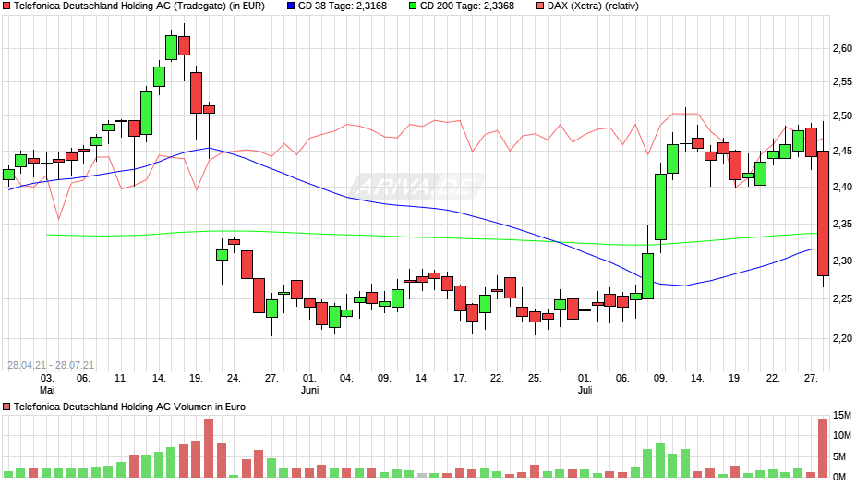Click the last red volume bar in July
This screenshot has height=486, width=868.
coord(823,448)
